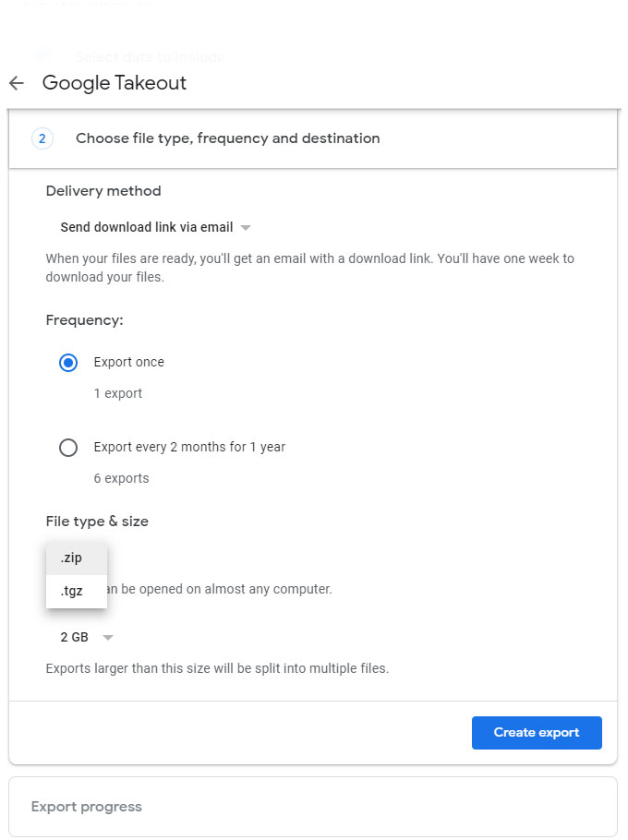The height and width of the screenshot is (840, 628).
Task: Click the back arrow next to Google Takeout
Action: 16,83
